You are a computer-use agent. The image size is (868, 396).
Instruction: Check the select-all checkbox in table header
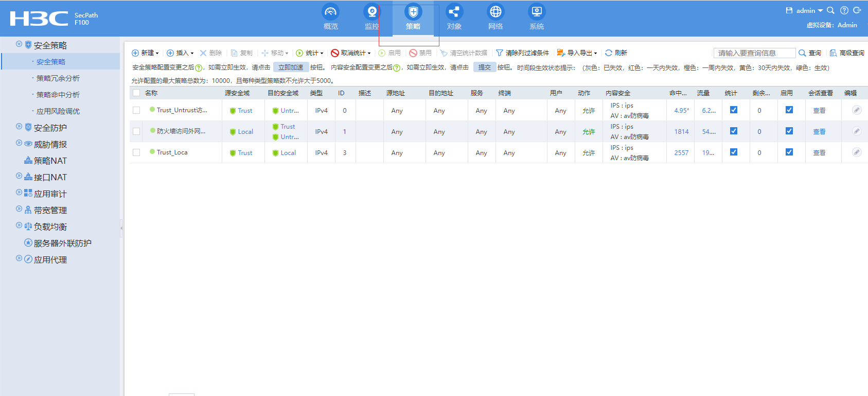(x=136, y=93)
